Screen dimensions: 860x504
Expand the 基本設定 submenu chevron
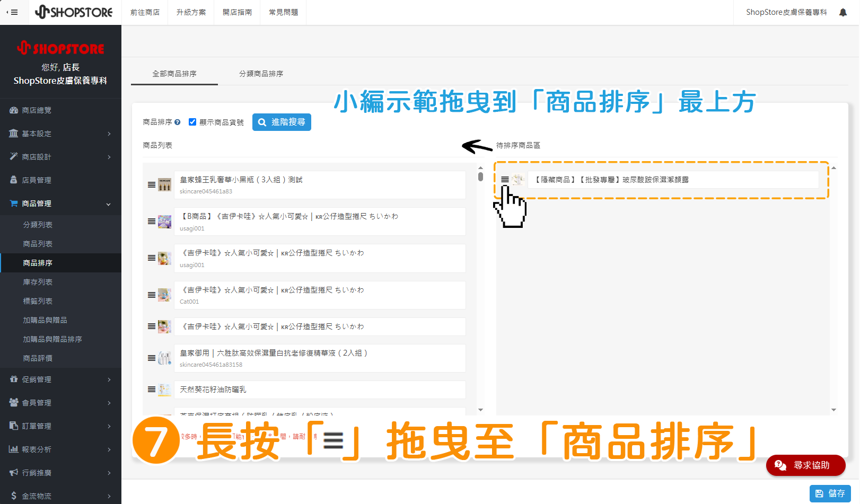pyautogui.click(x=109, y=134)
